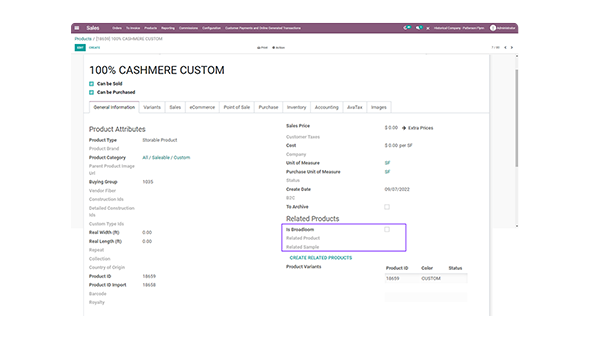The width and height of the screenshot is (590, 360).
Task: Click the Storable Product type value
Action: tap(160, 140)
